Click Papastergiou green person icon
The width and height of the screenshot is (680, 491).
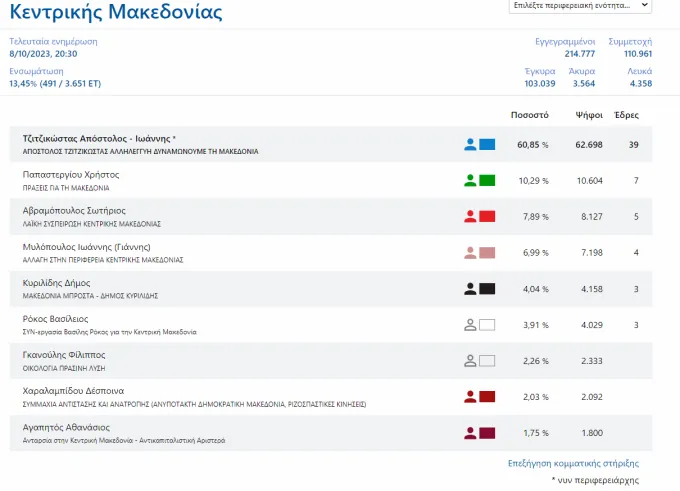click(x=470, y=180)
